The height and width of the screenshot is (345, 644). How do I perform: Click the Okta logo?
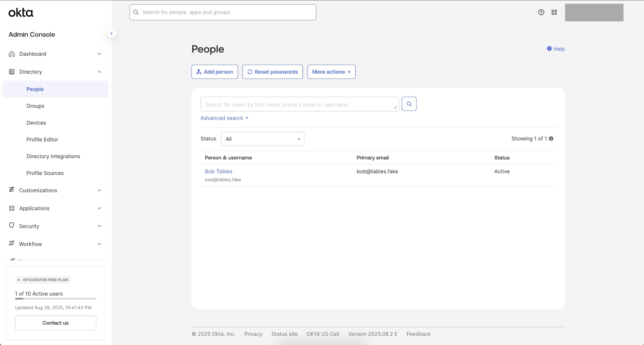point(21,13)
